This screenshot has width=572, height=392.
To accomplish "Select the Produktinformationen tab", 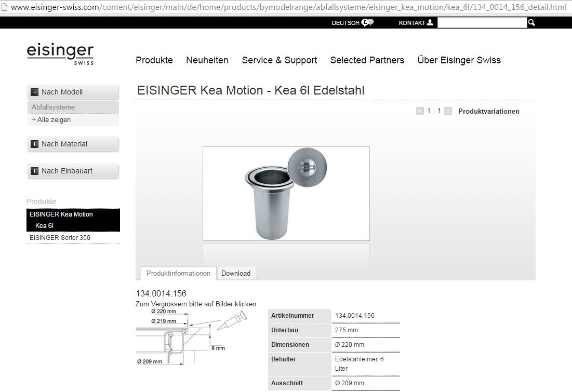I will [x=178, y=274].
